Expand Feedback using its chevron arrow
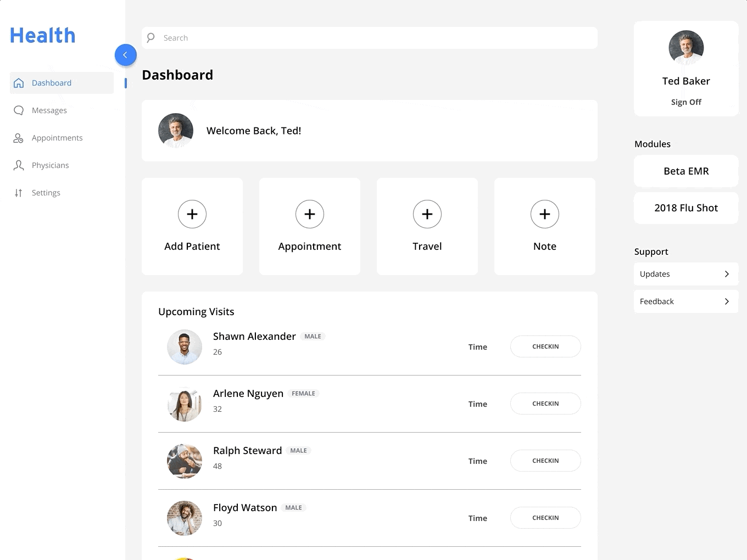This screenshot has height=560, width=747. tap(727, 301)
